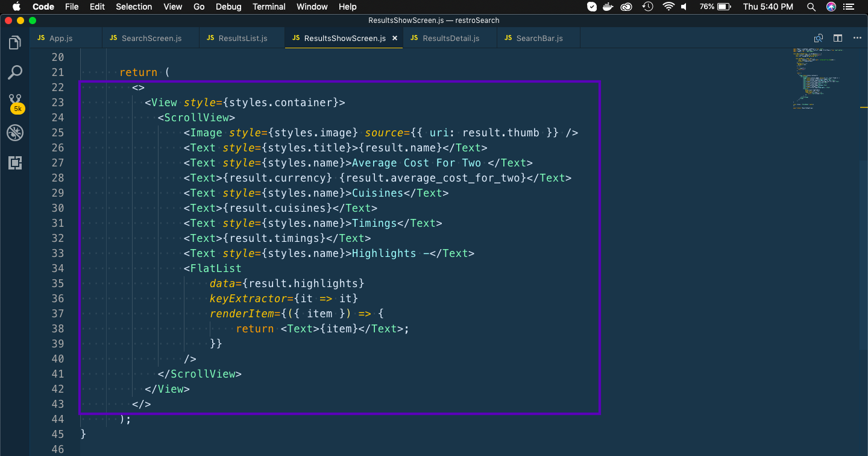Click the return keyword on line 21
Screen dimensions: 868x456
click(139, 72)
